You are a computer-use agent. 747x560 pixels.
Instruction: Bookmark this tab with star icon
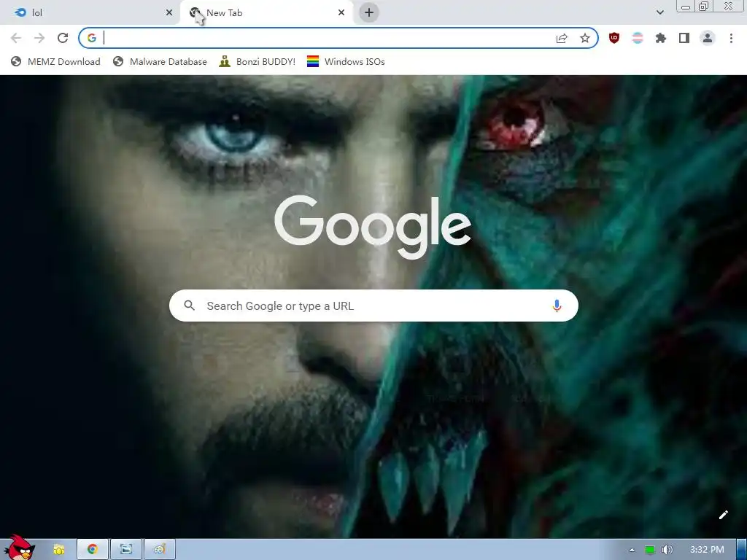(x=584, y=38)
